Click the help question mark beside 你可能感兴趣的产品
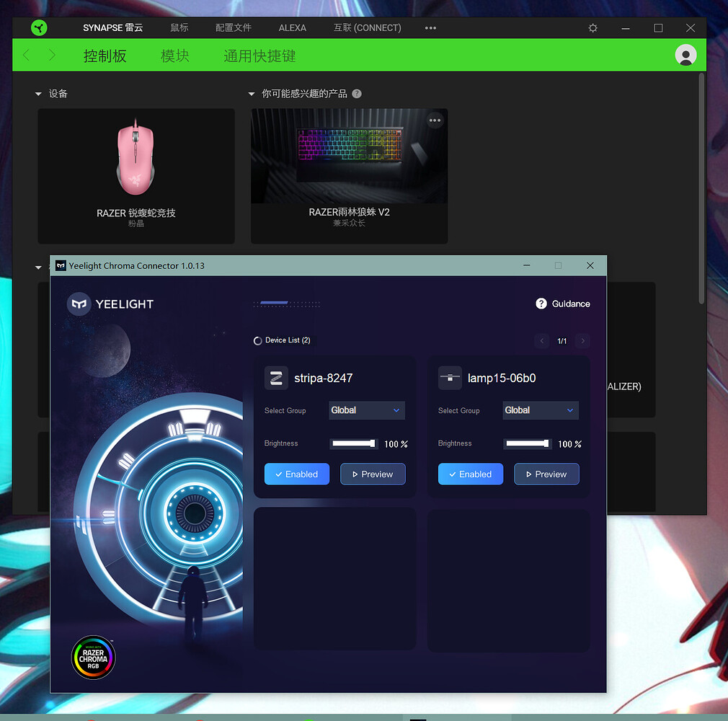 (357, 94)
